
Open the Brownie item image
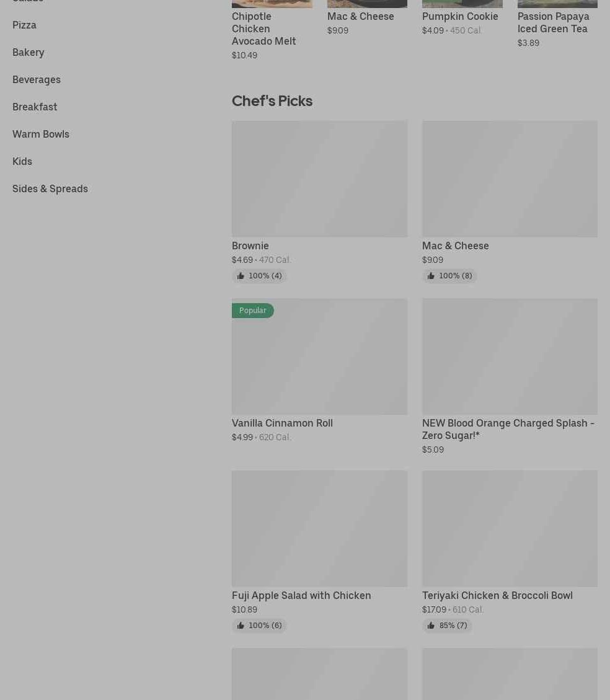(x=319, y=179)
